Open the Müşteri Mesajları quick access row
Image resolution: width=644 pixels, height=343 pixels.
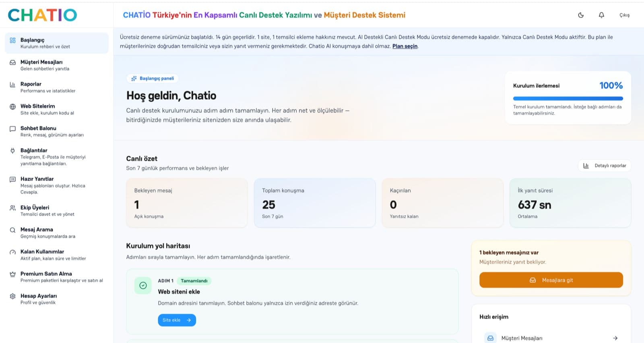coord(551,338)
